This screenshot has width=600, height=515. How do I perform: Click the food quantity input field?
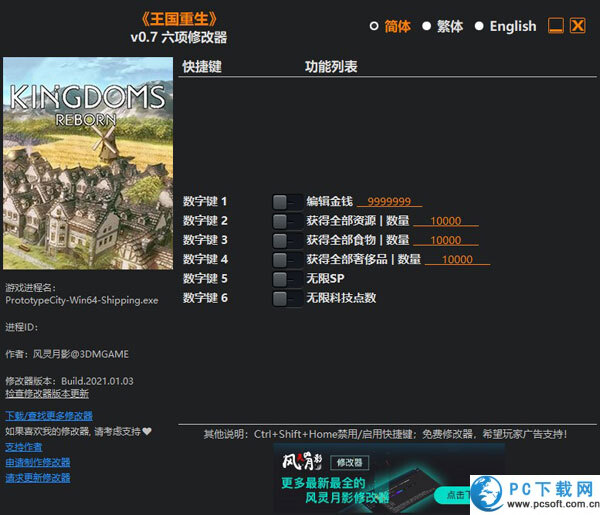446,240
